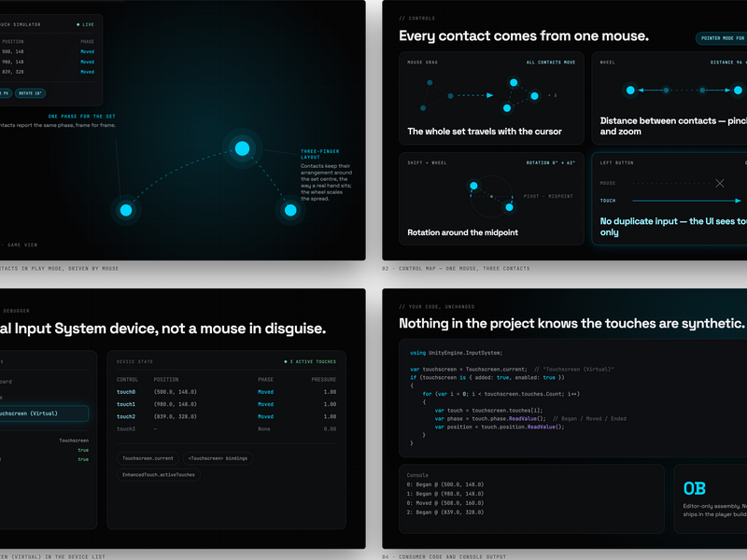The width and height of the screenshot is (747, 560).
Task: Click the DEVICE STATE panel title
Action: 134,362
